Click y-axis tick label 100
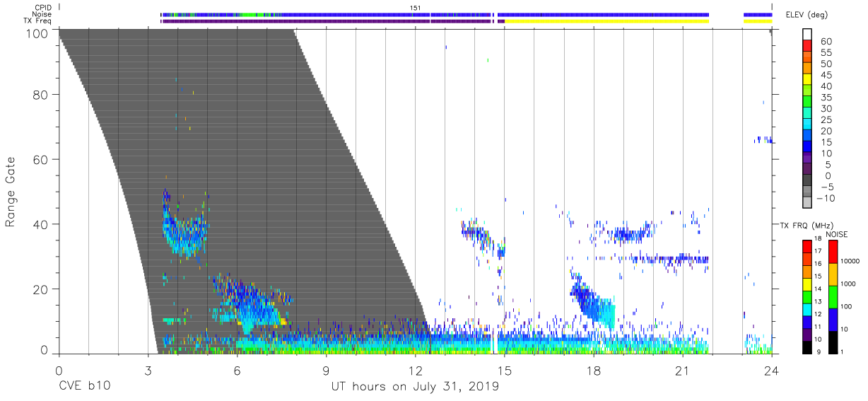This screenshot has width=868, height=401. pyautogui.click(x=38, y=33)
